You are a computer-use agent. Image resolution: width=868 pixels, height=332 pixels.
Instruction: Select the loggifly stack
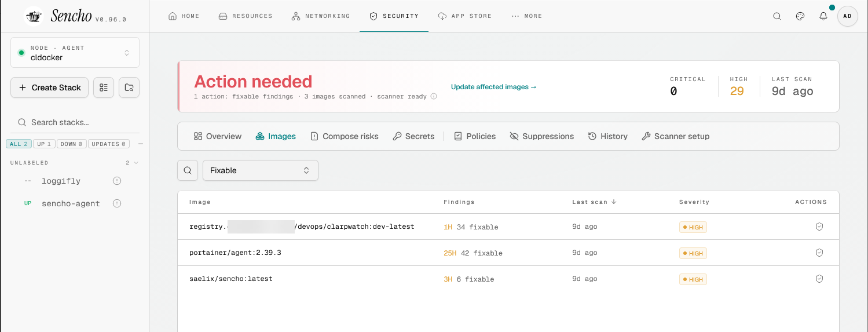[61, 181]
